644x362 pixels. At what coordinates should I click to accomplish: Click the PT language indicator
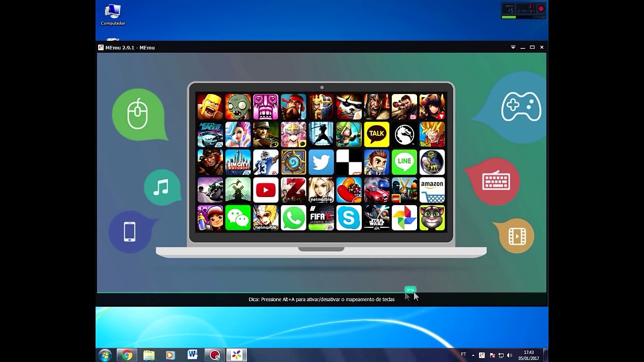463,355
